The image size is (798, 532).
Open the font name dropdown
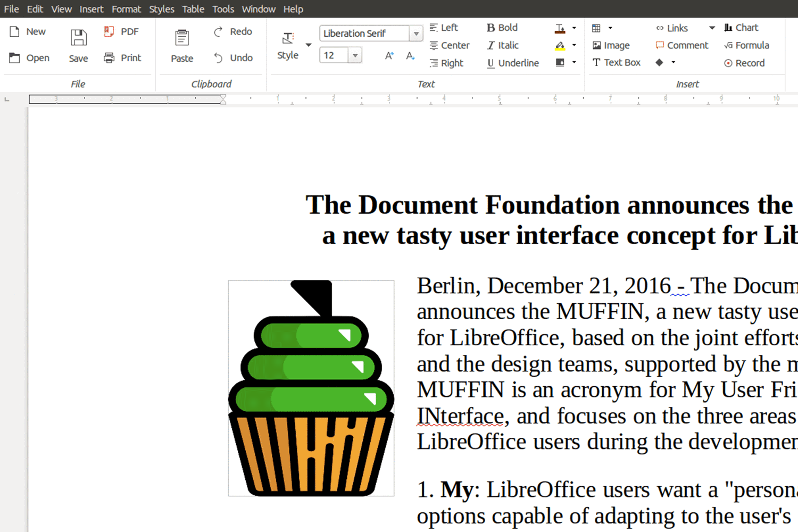pyautogui.click(x=416, y=34)
